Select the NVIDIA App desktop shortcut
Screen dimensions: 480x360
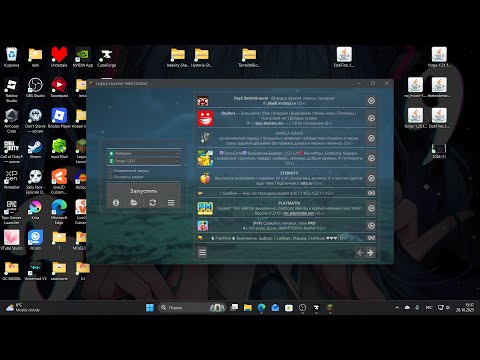[x=83, y=57]
